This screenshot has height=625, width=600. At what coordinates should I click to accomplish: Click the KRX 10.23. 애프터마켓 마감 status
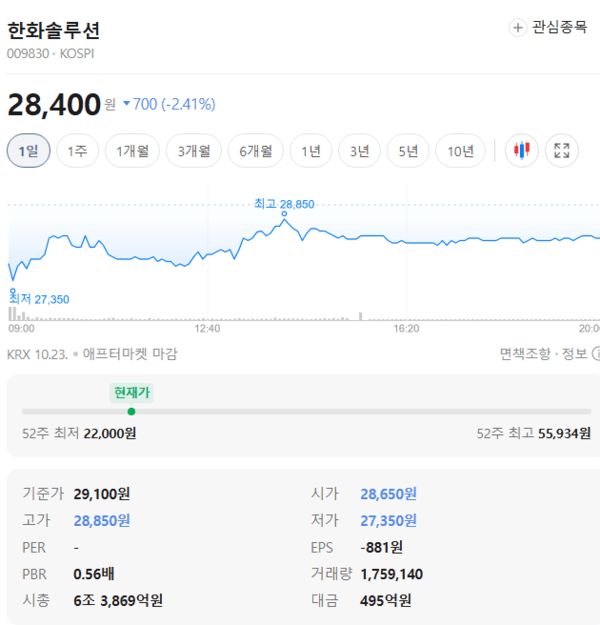tap(92, 354)
